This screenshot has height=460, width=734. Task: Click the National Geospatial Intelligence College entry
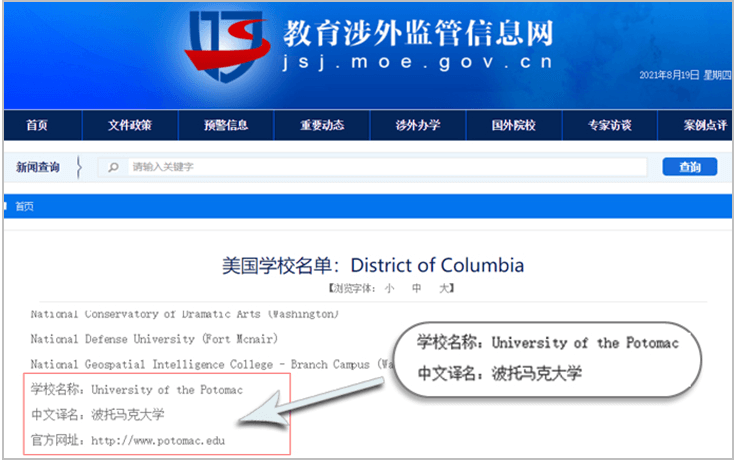(200, 364)
